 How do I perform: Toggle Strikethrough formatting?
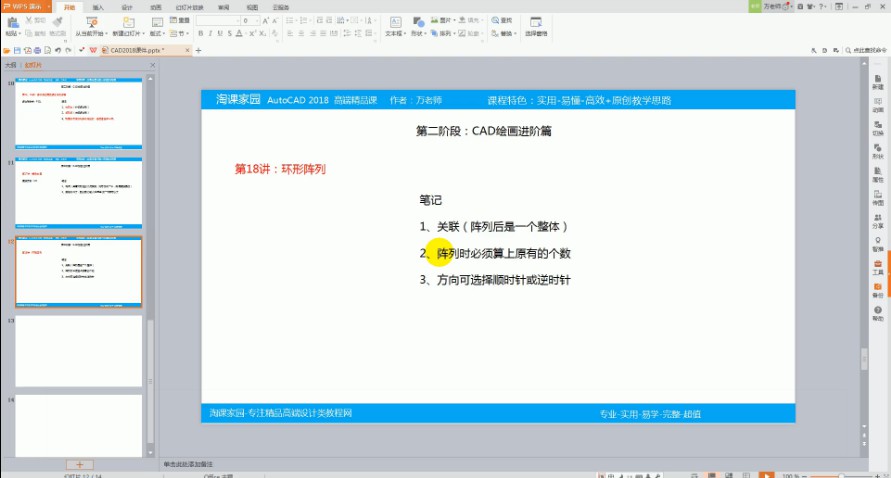[x=230, y=34]
